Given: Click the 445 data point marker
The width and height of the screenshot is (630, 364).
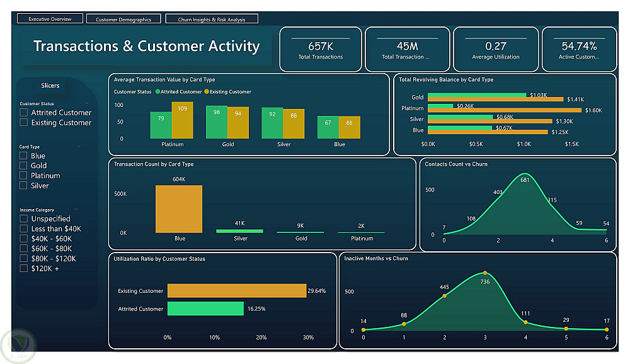Looking at the screenshot, I should pyautogui.click(x=444, y=296).
